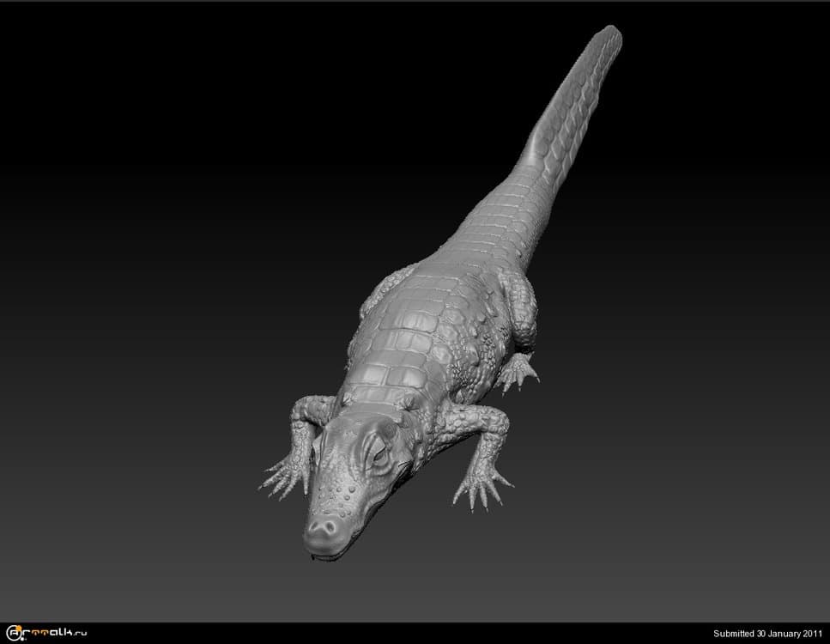Click the orange letters in the logo wordmark
Viewport: 830px width, 644px height.
click(41, 631)
